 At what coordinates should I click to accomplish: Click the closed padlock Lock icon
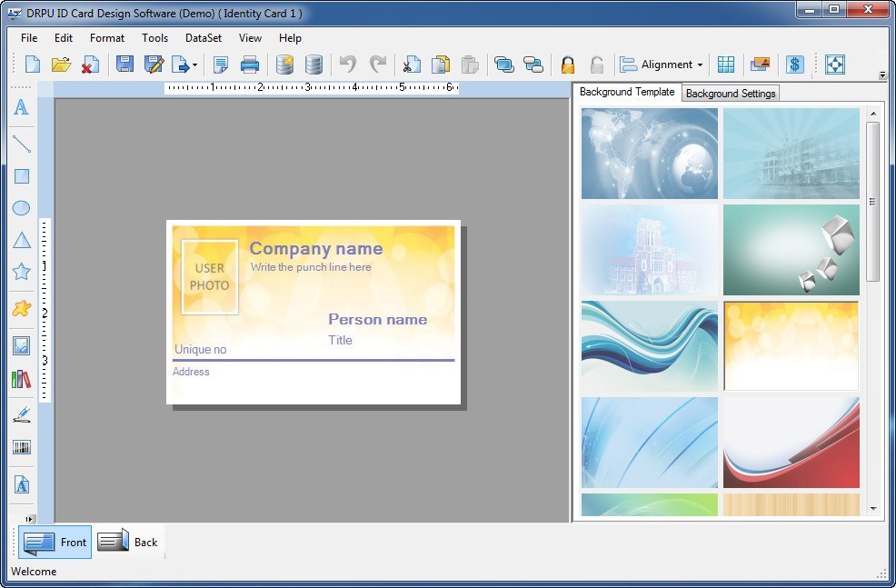click(568, 65)
